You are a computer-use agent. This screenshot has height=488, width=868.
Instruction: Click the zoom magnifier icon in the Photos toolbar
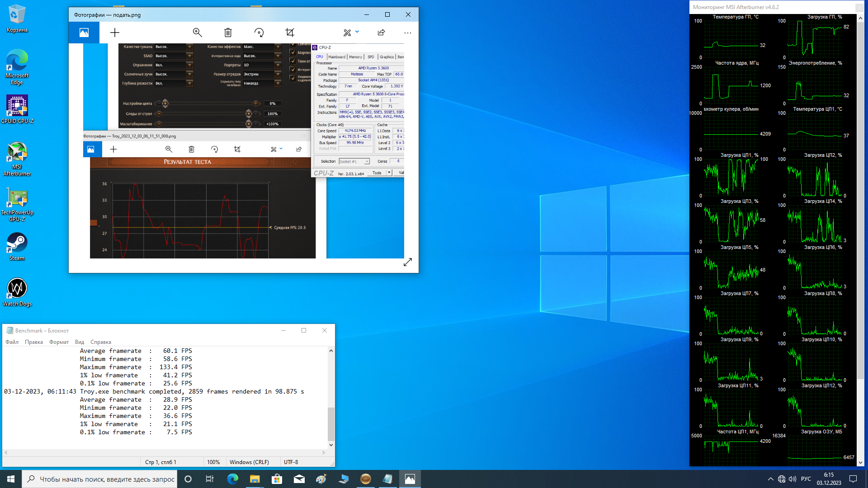197,33
